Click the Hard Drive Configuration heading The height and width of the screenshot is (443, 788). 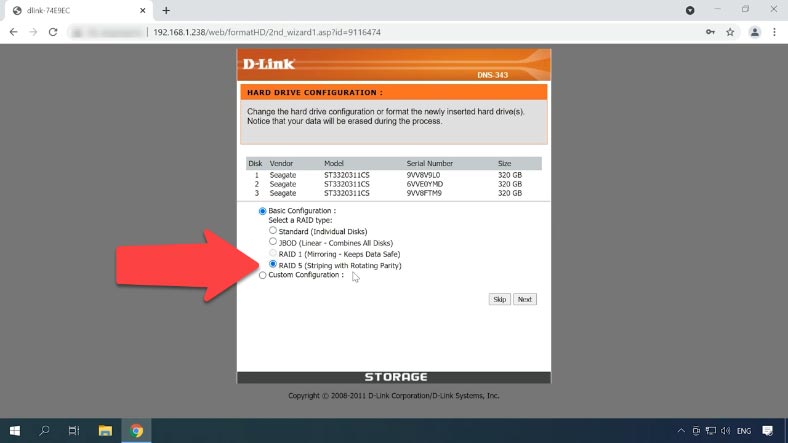pyautogui.click(x=315, y=92)
